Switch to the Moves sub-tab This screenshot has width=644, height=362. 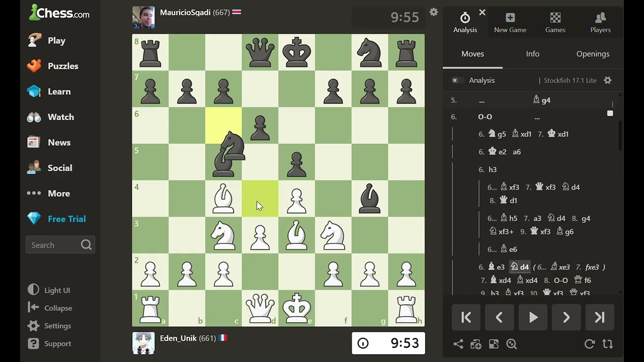coord(472,54)
